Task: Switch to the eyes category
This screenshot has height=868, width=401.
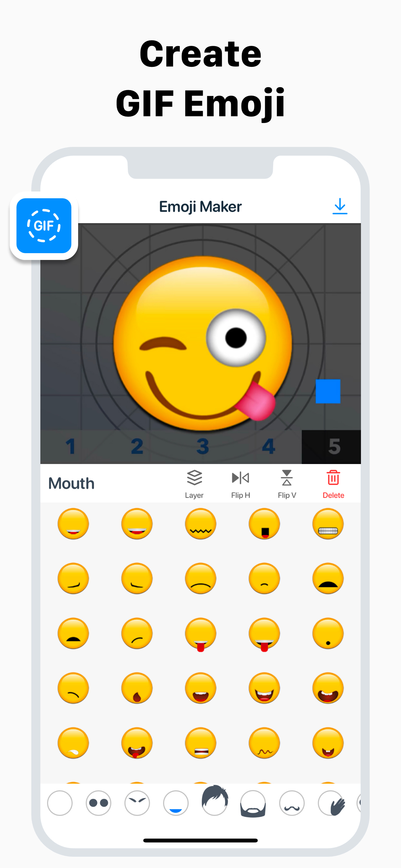Action: (98, 803)
